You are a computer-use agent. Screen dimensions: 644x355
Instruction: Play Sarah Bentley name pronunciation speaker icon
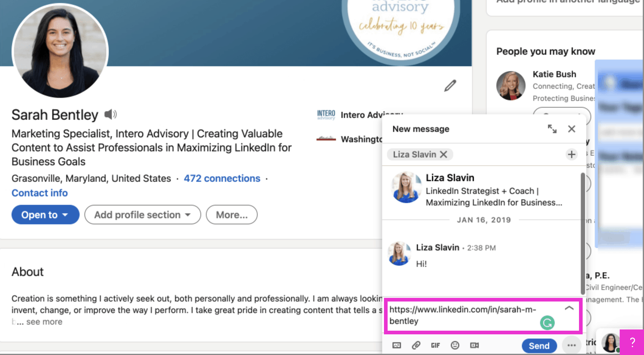point(111,115)
